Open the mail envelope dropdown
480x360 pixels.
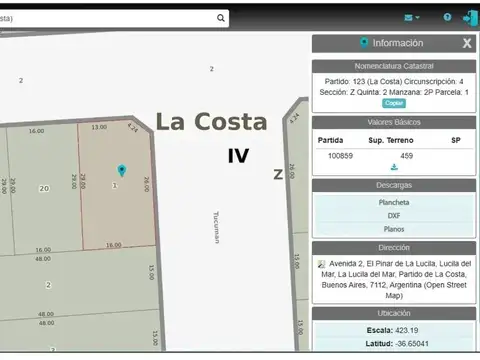412,17
